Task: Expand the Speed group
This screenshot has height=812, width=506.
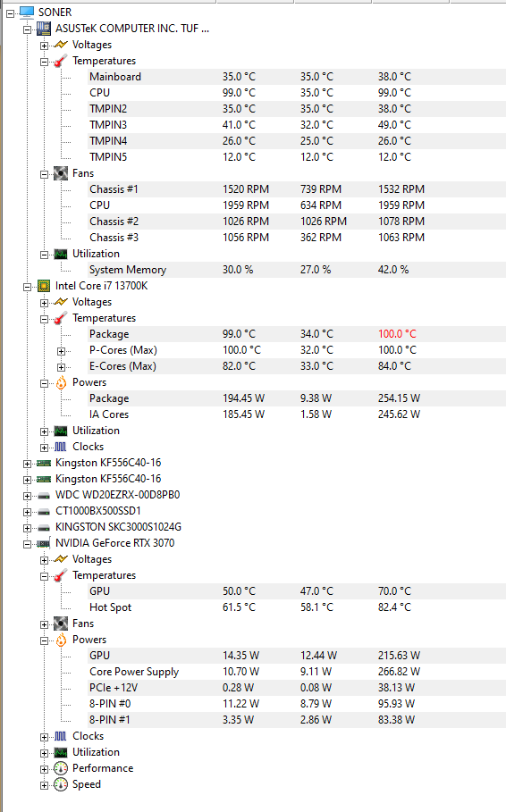Action: click(x=44, y=785)
